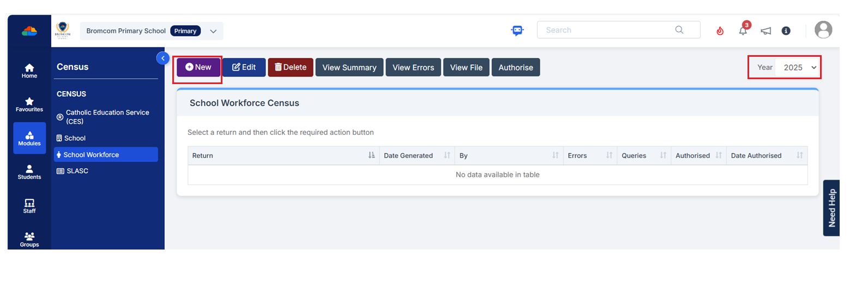868x291 pixels.
Task: Open the Students section
Action: [x=29, y=172]
